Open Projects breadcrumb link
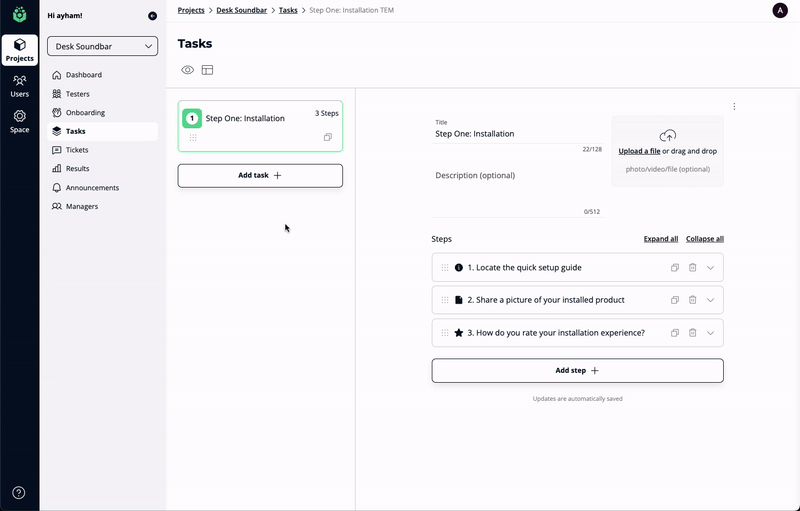Screen dimensions: 800x511 (191, 10)
